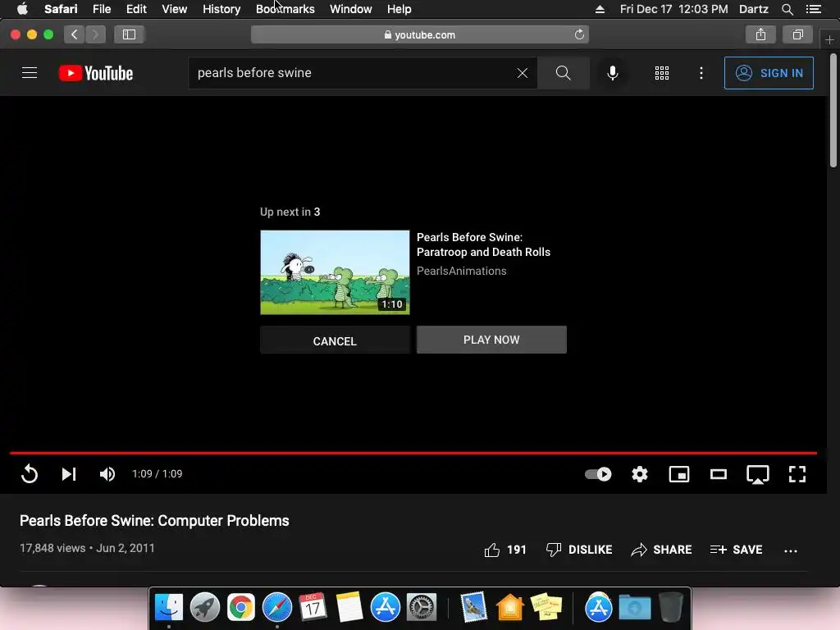
Task: Show Safari tab overview
Action: click(797, 34)
